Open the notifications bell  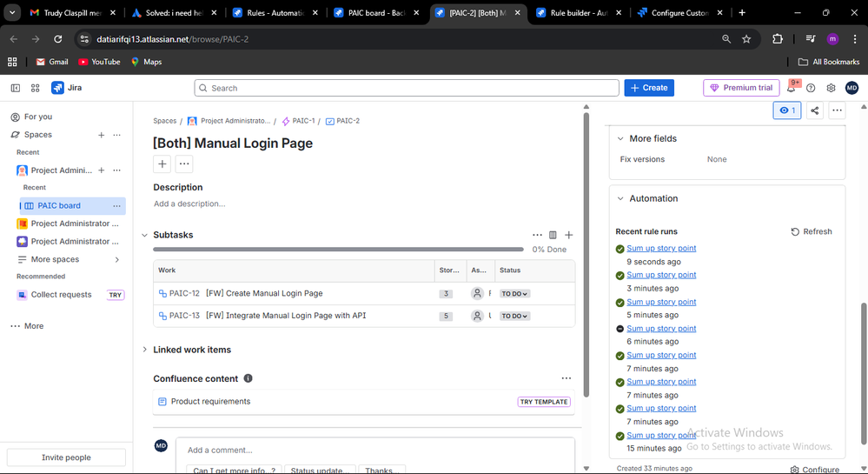click(791, 88)
